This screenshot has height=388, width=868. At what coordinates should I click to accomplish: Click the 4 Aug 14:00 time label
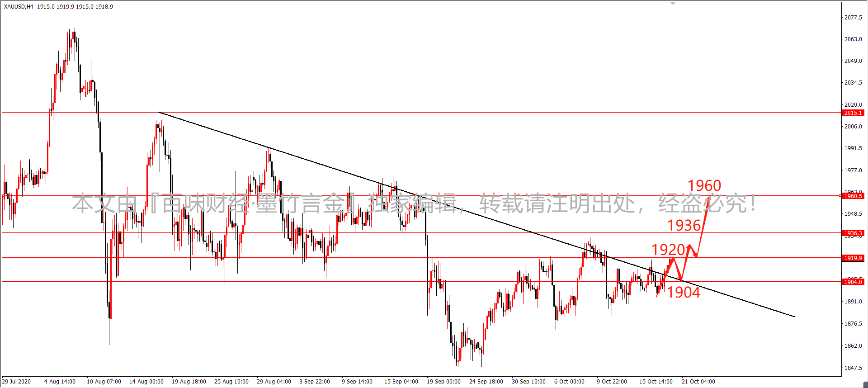coord(60,382)
